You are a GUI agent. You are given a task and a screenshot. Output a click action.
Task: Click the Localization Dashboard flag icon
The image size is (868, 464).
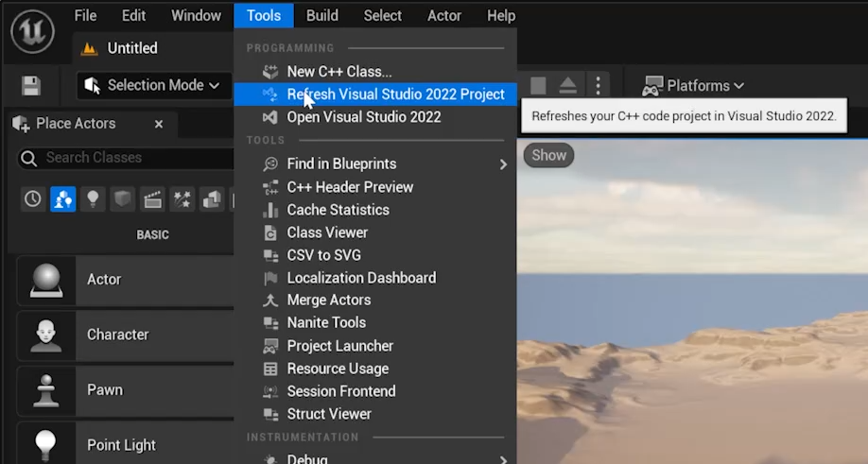coord(270,278)
